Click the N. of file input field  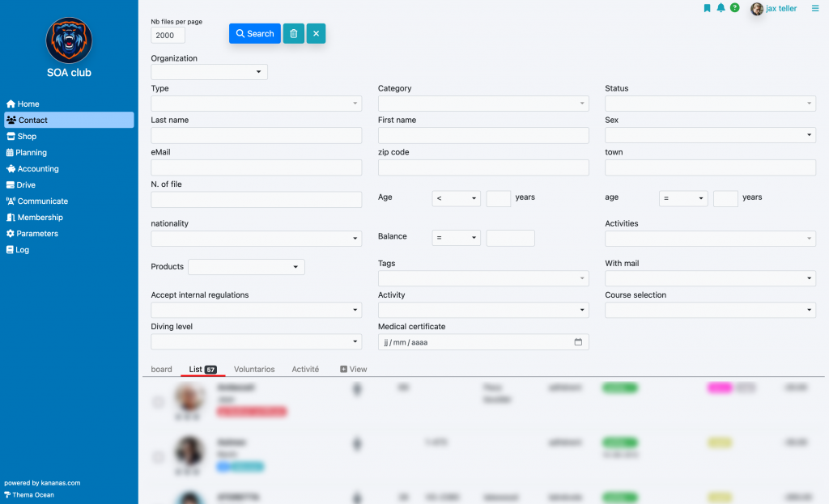[257, 199]
